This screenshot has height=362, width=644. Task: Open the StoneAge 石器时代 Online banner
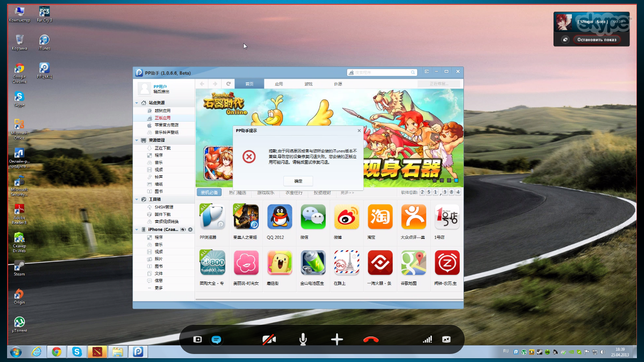coord(330,138)
